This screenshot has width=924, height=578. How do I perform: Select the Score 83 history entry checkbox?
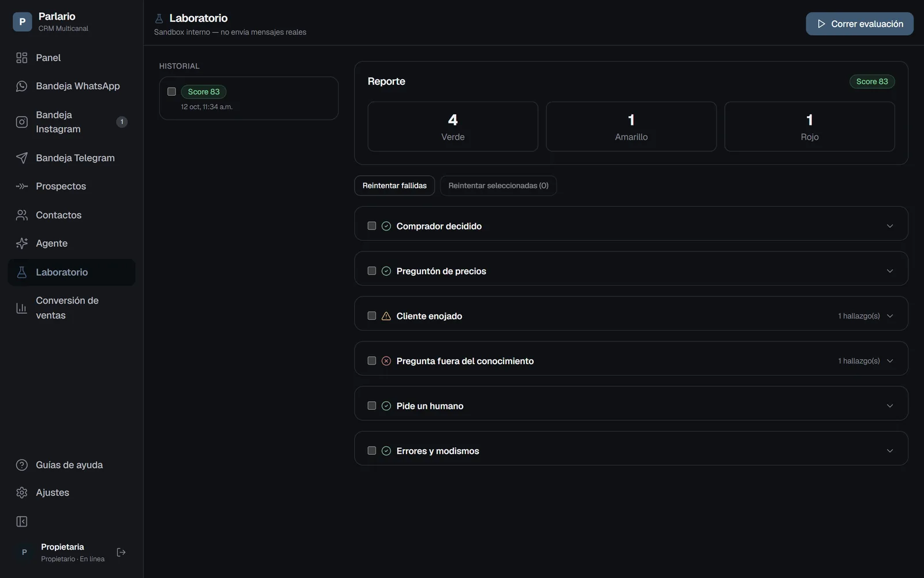tap(172, 91)
